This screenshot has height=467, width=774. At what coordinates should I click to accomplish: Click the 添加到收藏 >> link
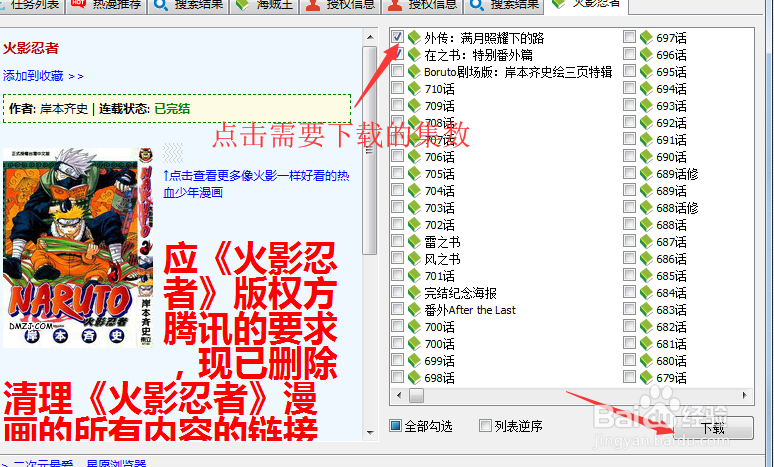tap(43, 76)
